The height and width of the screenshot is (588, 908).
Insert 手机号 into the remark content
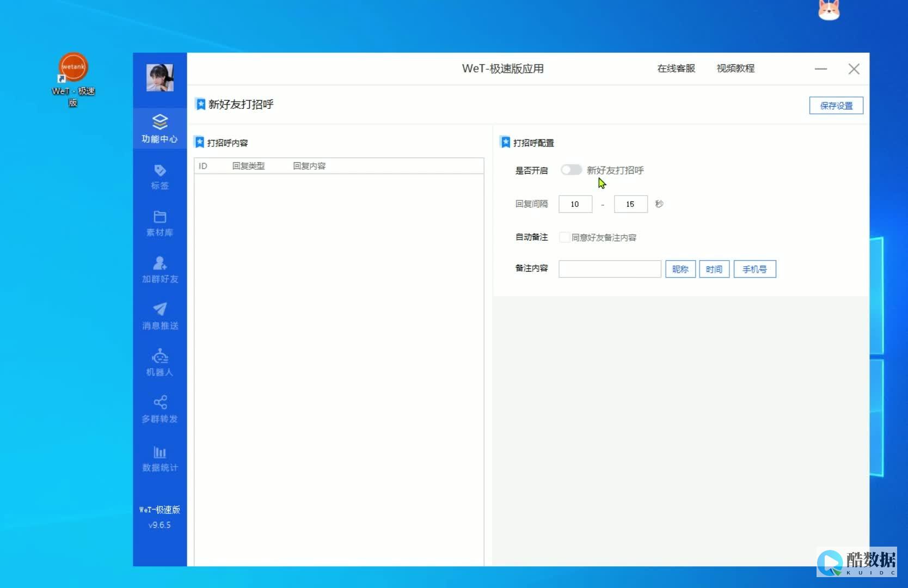click(754, 269)
